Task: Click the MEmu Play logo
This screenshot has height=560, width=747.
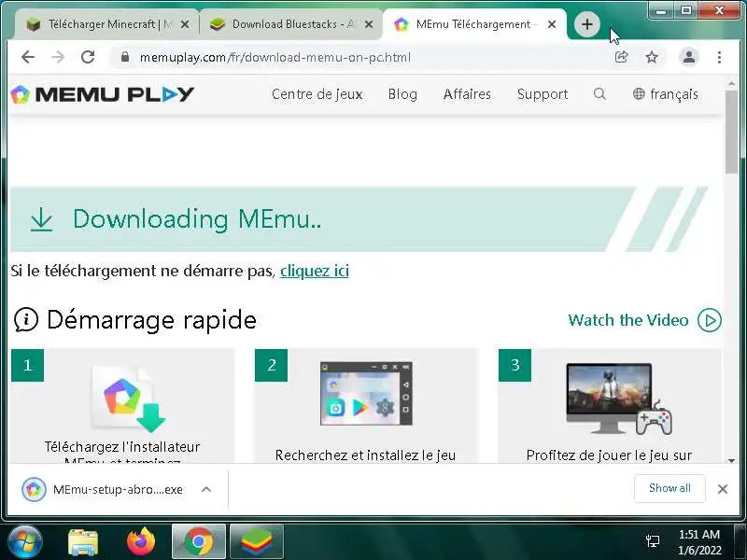Action: pos(102,94)
